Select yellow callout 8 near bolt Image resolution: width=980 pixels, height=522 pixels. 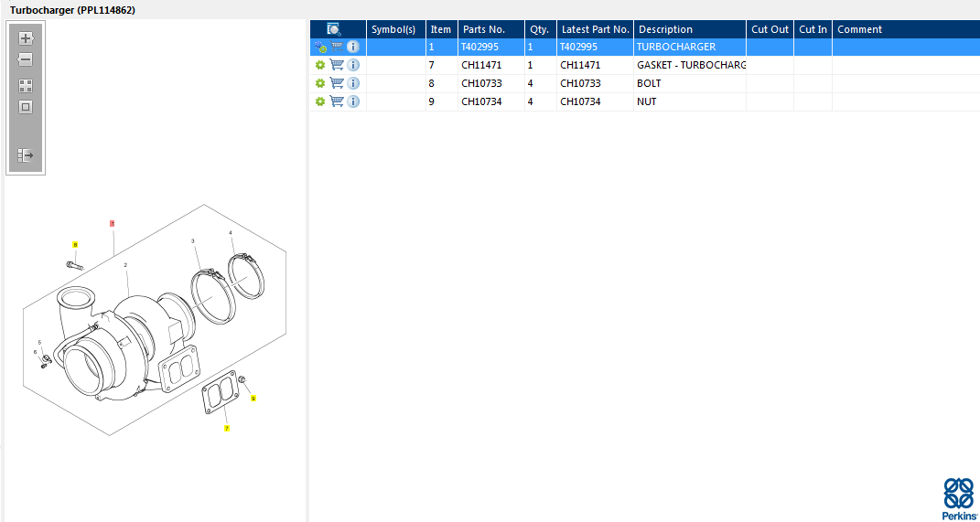tap(76, 245)
